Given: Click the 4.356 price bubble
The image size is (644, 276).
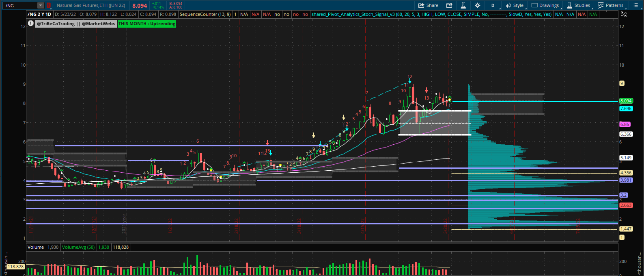Looking at the screenshot, I should point(626,173).
